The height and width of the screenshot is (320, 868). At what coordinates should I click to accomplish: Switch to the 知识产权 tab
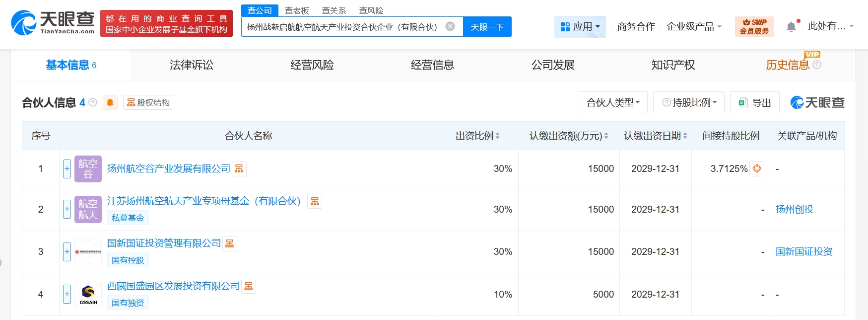(673, 65)
